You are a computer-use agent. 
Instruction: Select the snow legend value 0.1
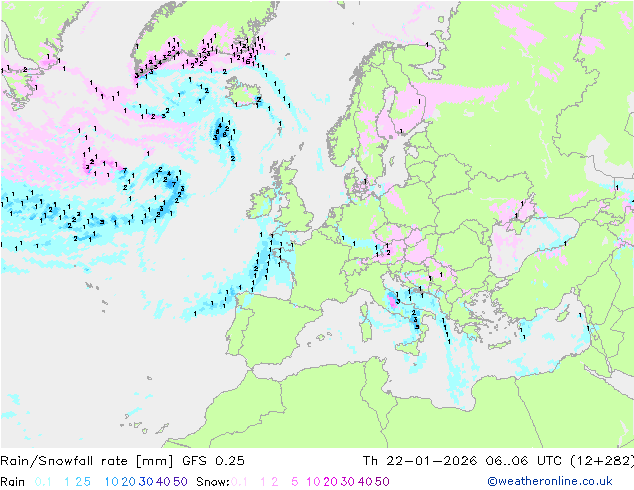pos(239,482)
